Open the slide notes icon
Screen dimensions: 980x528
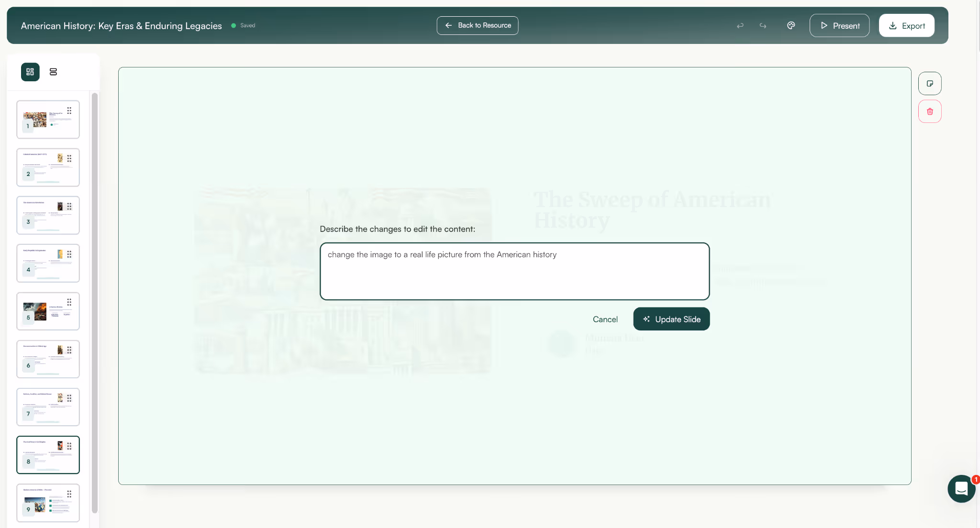click(x=929, y=84)
